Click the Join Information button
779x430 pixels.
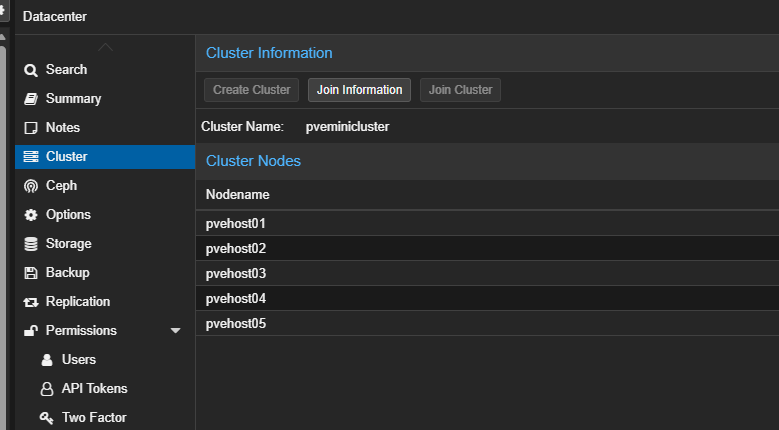(x=359, y=90)
